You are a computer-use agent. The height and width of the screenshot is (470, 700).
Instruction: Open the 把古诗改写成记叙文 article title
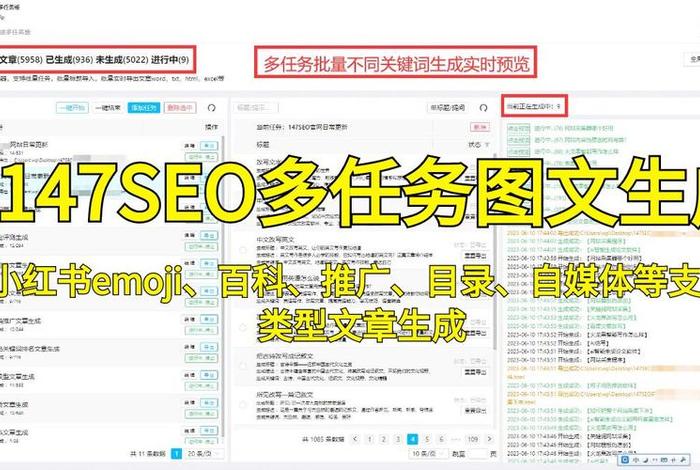pyautogui.click(x=285, y=356)
